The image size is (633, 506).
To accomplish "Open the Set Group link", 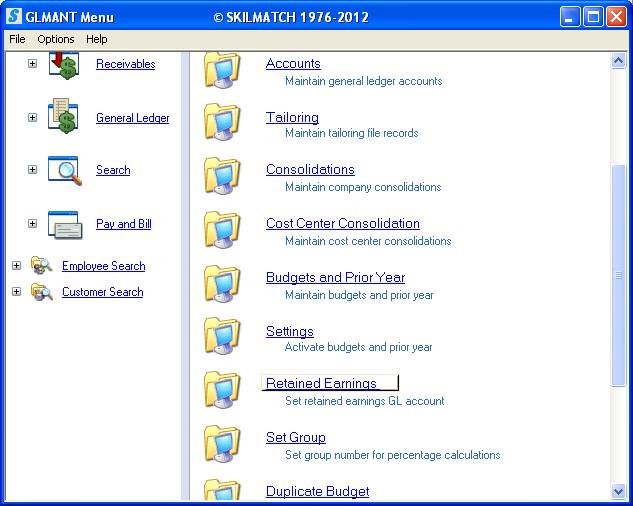I will point(296,437).
